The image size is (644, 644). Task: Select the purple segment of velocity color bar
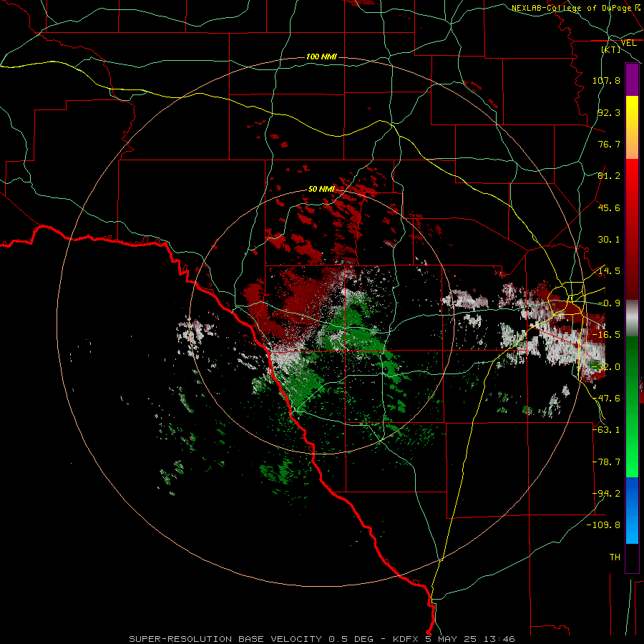(632, 79)
